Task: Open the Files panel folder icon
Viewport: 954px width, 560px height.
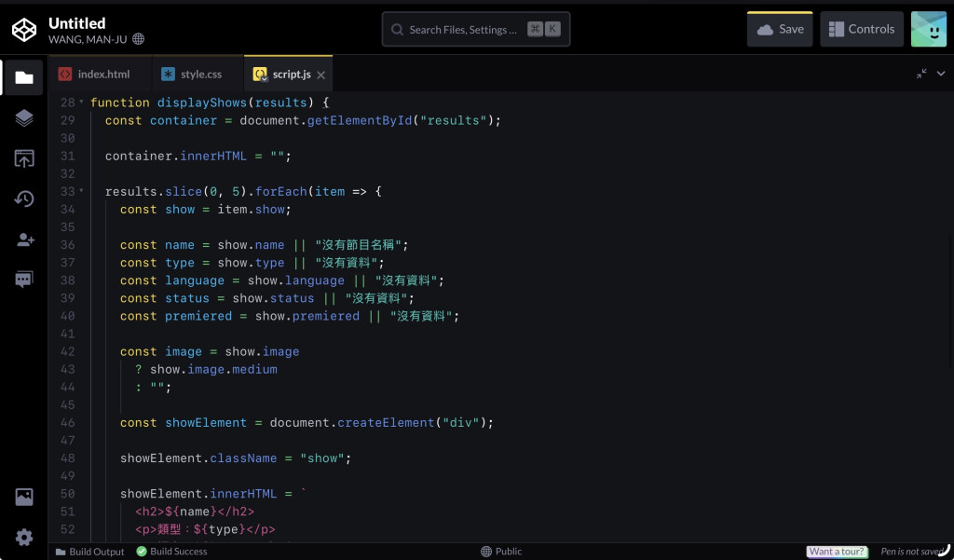Action: point(23,77)
